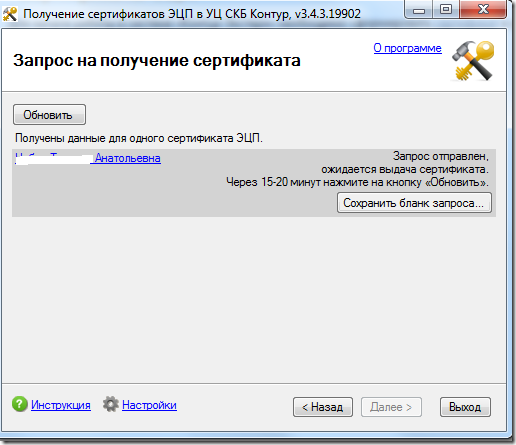
Task: Minimize the certificate window
Action: (x=418, y=10)
